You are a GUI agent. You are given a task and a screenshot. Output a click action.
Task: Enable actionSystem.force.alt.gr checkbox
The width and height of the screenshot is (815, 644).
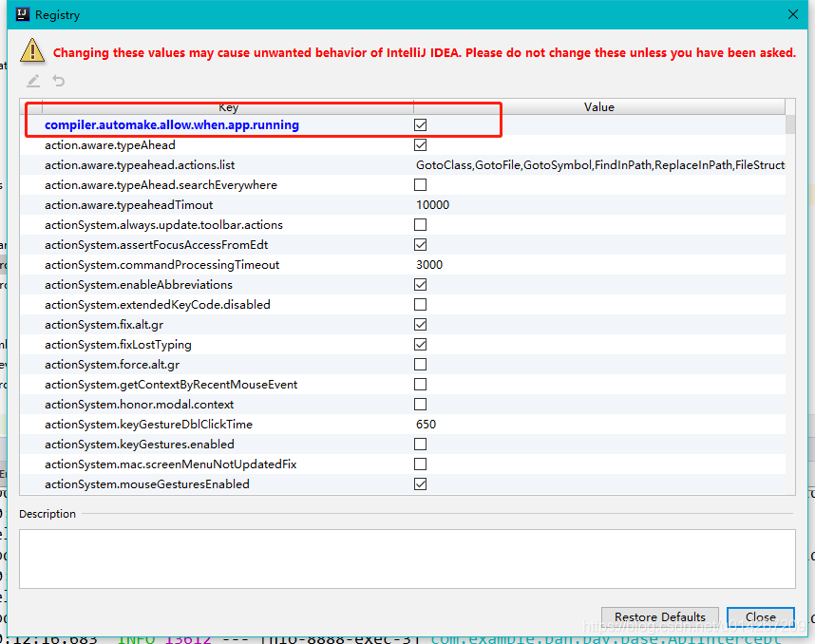[420, 365]
